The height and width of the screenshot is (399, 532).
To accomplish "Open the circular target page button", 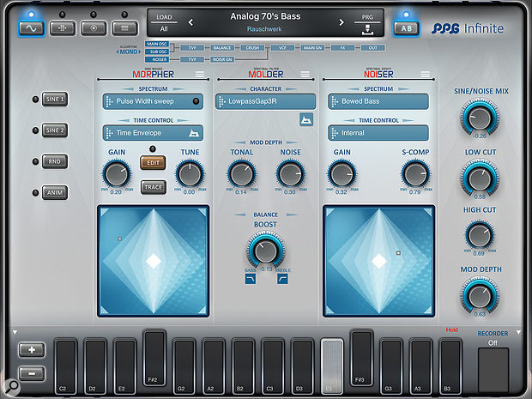I will [94, 28].
